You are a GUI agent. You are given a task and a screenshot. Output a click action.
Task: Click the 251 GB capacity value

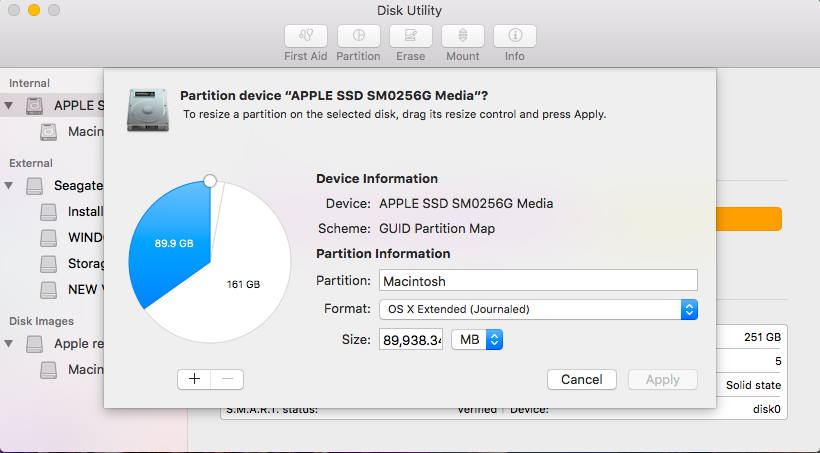[x=762, y=337]
